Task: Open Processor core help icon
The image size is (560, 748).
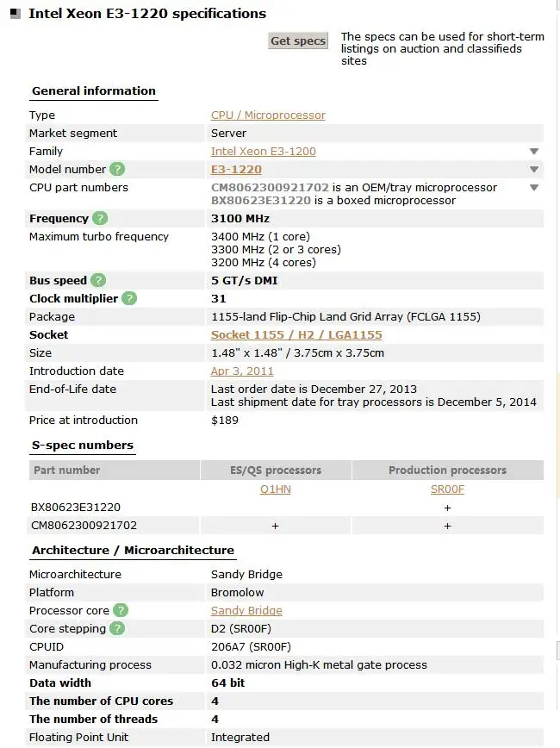Action: 120,611
